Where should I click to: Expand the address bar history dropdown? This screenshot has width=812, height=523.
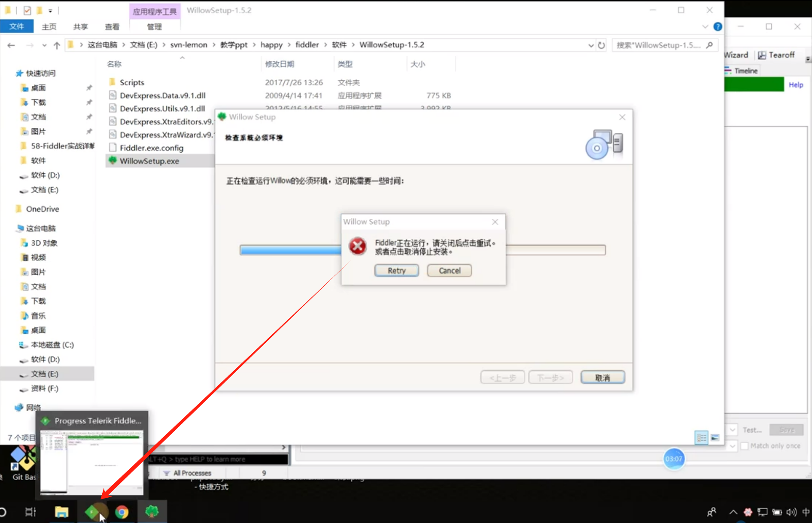pos(591,45)
